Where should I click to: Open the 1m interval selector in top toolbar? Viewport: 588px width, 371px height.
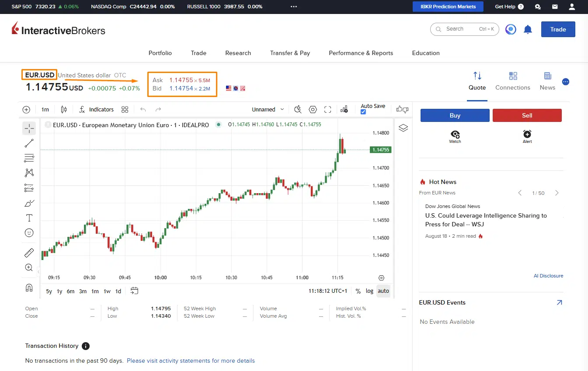click(x=45, y=110)
